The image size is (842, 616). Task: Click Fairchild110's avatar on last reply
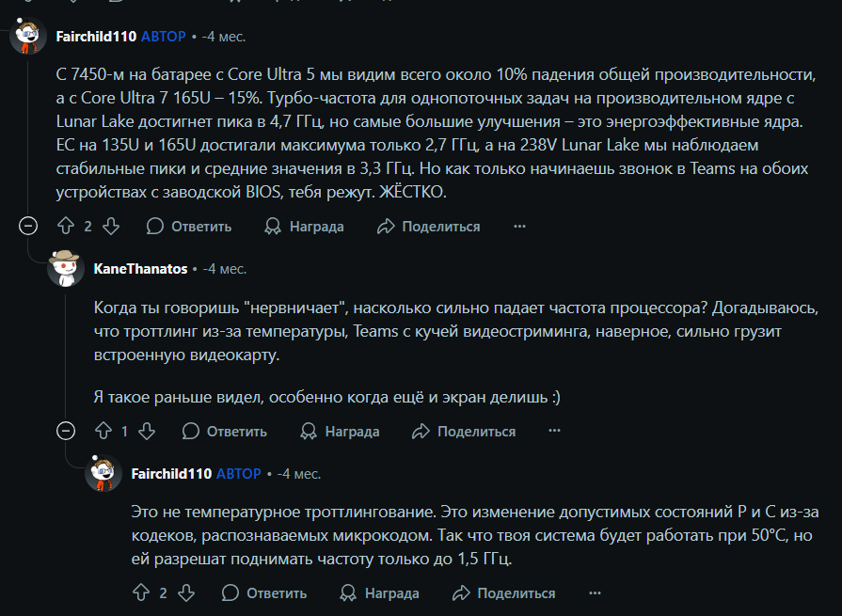click(103, 474)
